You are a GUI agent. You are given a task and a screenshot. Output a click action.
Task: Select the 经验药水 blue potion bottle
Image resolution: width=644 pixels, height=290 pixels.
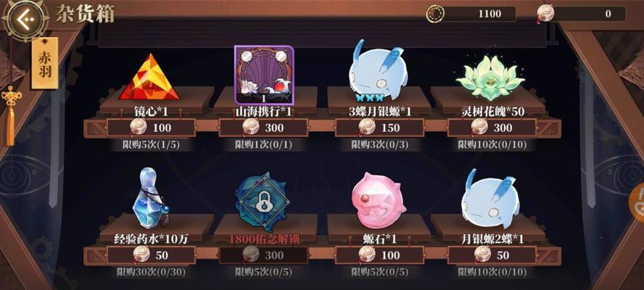coord(150,198)
